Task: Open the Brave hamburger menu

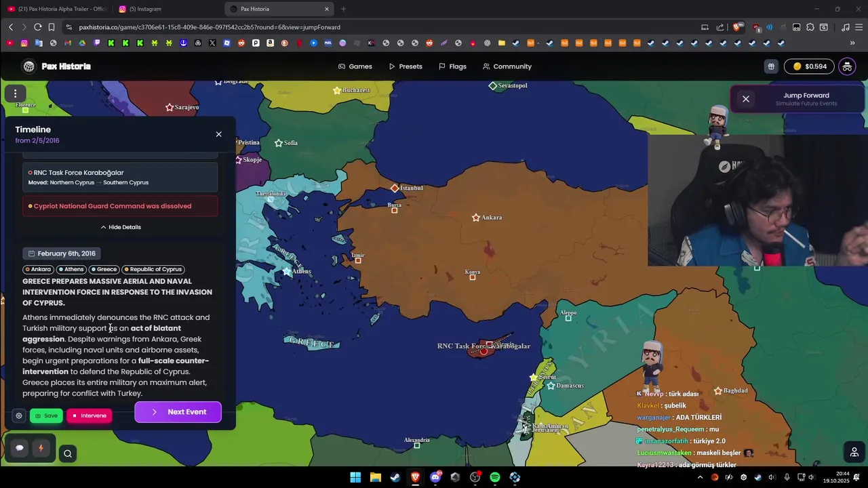Action: coord(858,27)
